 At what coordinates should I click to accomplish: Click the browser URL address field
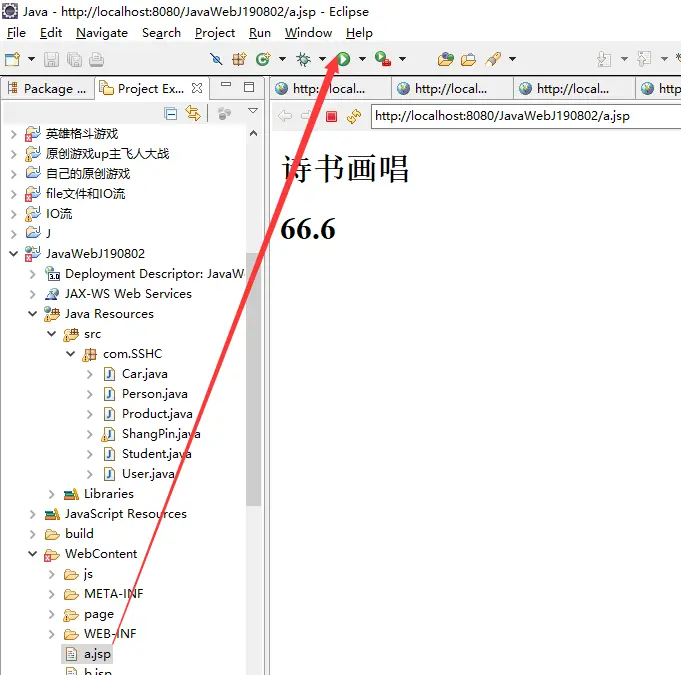point(526,116)
